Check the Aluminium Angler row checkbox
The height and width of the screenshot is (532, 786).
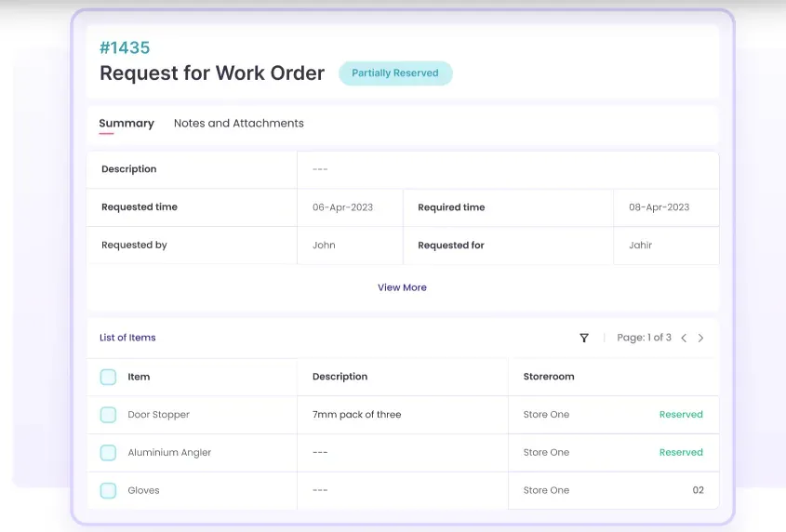108,453
